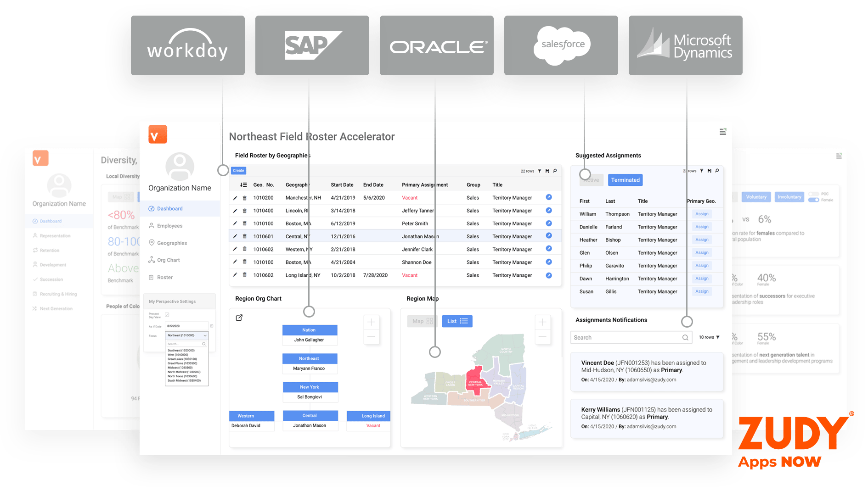The height and width of the screenshot is (491, 868).
Task: Choose North Texas (1030600) from the Focus list
Action: coord(182,376)
